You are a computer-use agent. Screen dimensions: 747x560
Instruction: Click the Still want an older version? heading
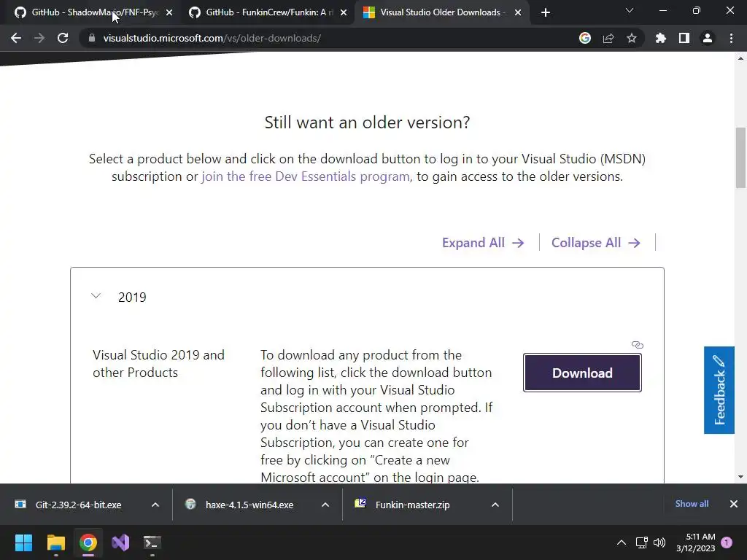coord(368,122)
